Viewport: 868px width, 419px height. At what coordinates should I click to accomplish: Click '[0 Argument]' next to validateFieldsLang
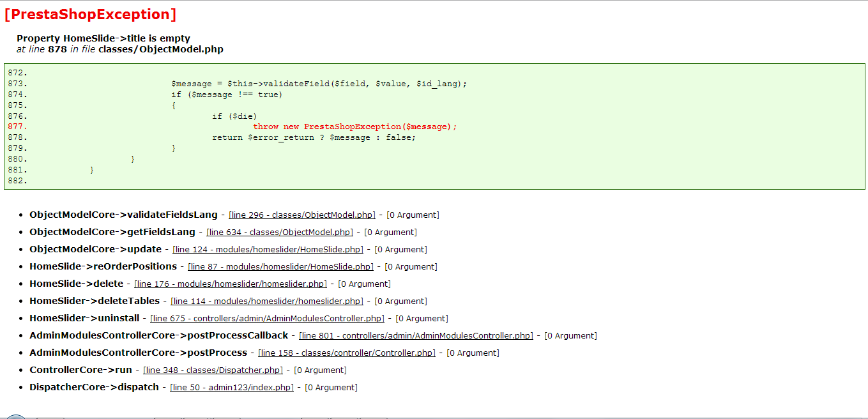(413, 215)
